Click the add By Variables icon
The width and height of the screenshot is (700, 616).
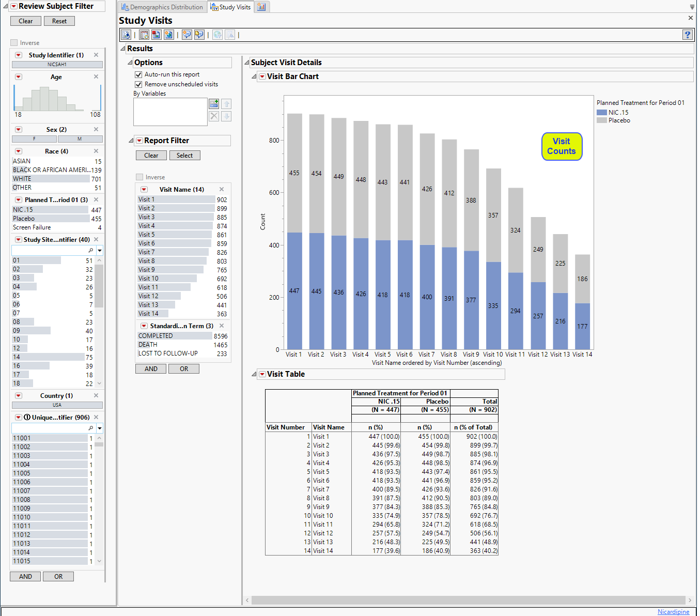(214, 103)
